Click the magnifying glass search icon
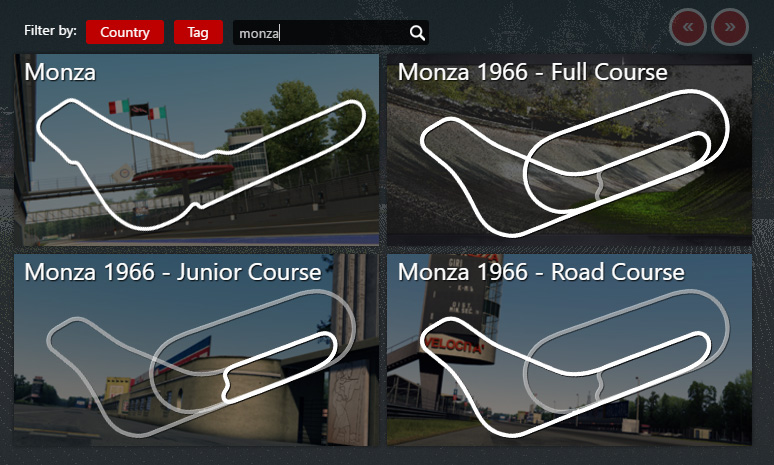The image size is (774, 465). point(417,33)
